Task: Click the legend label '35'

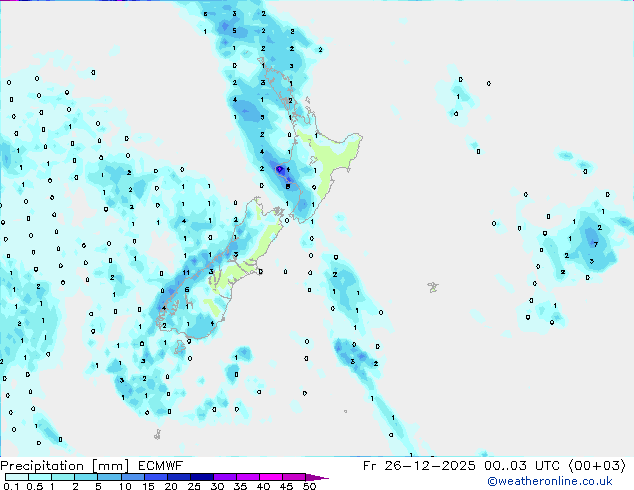Action: (240, 486)
